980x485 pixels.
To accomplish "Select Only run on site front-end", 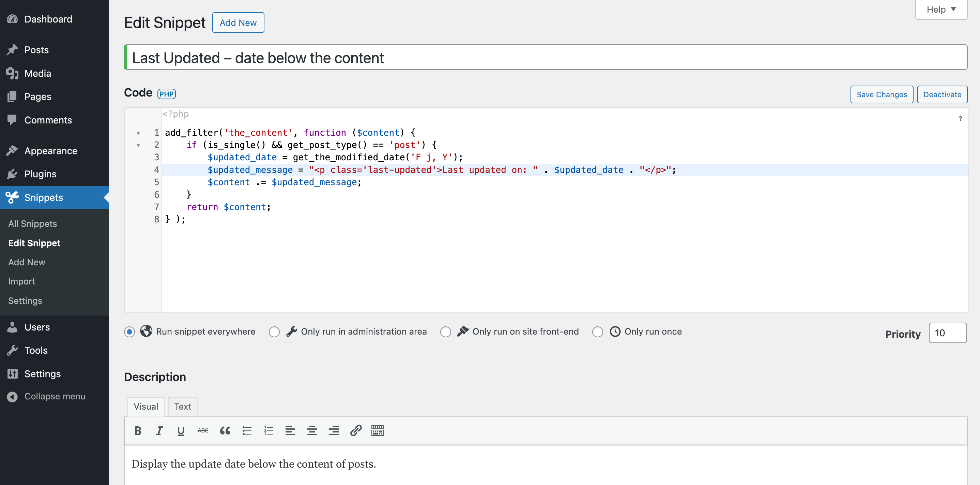I will [x=446, y=332].
